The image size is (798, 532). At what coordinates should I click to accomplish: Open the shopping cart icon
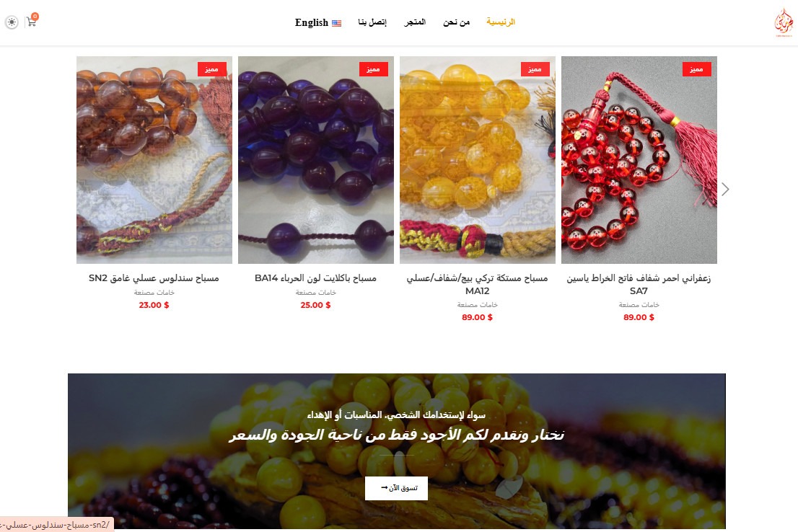tap(32, 22)
